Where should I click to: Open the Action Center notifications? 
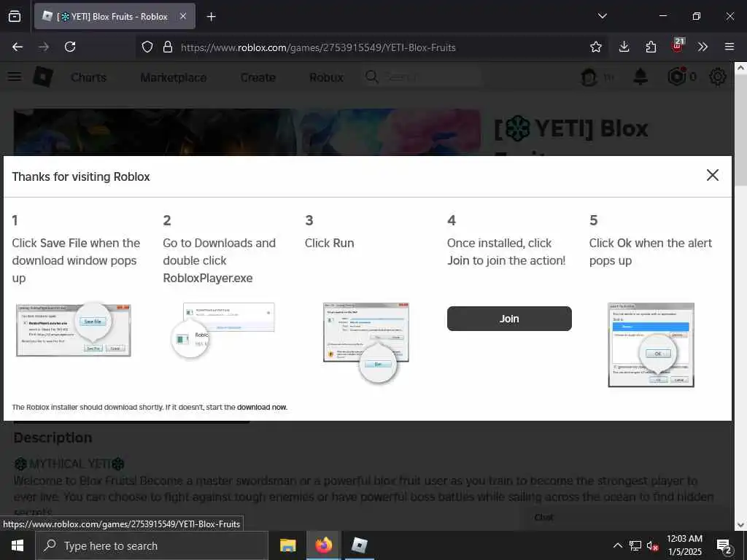[x=724, y=545]
